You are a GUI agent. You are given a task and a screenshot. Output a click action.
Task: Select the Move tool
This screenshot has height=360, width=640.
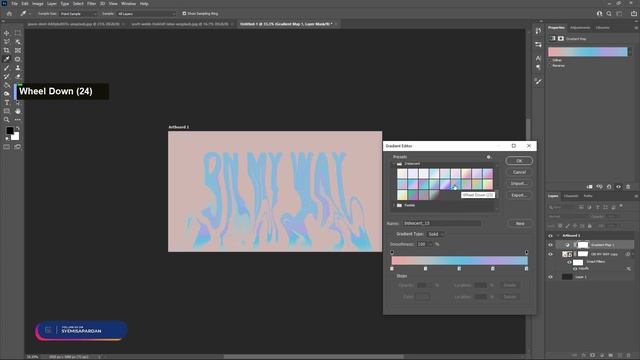[x=7, y=33]
